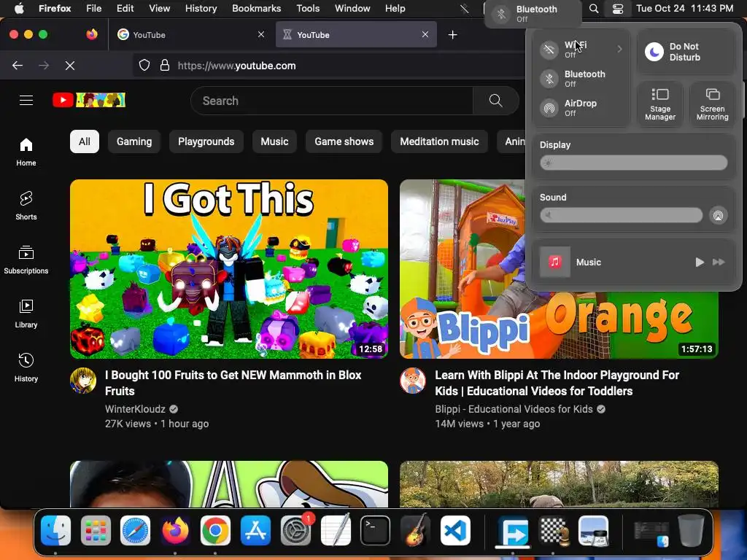Play Music in Control Center

[700, 262]
